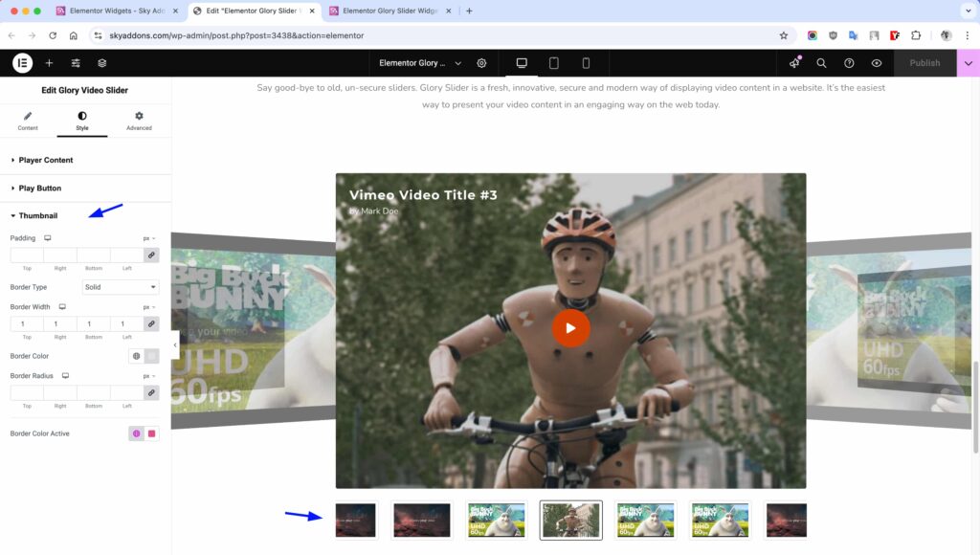Collapse the Thumbnail section

[37, 215]
